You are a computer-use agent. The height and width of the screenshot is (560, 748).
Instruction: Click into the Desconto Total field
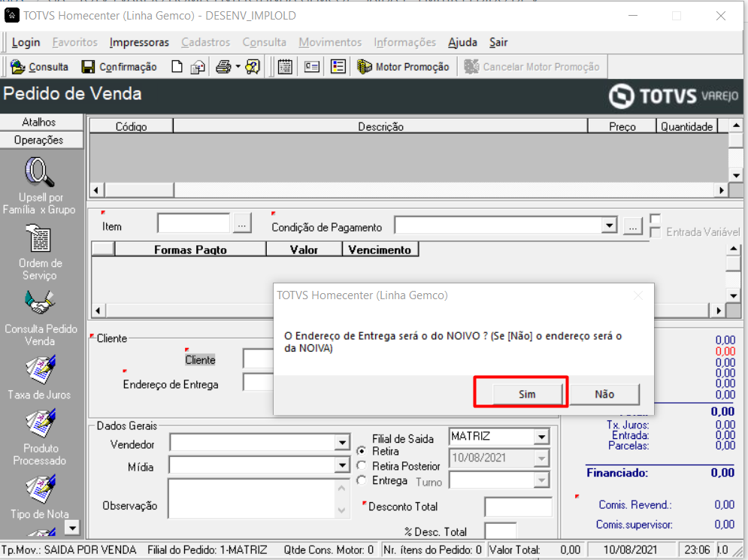pos(519,507)
